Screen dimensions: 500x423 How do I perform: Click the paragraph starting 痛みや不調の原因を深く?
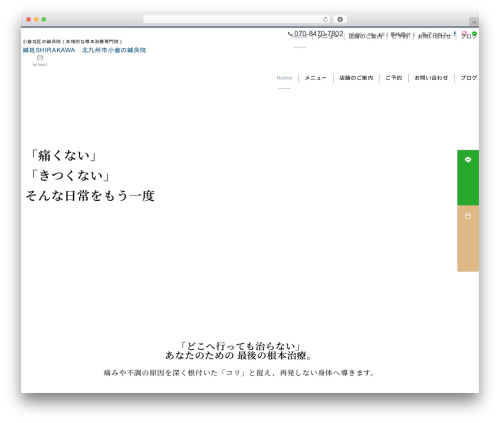(x=239, y=373)
